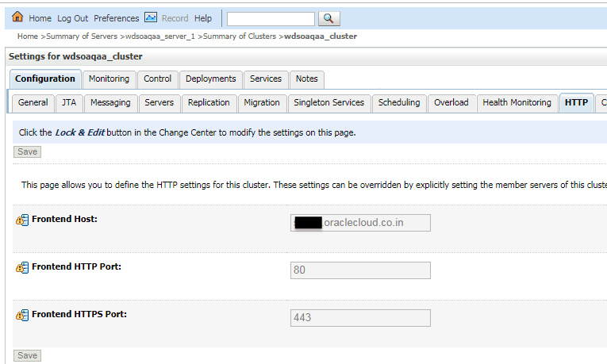Switch to the Control tab

click(x=158, y=79)
